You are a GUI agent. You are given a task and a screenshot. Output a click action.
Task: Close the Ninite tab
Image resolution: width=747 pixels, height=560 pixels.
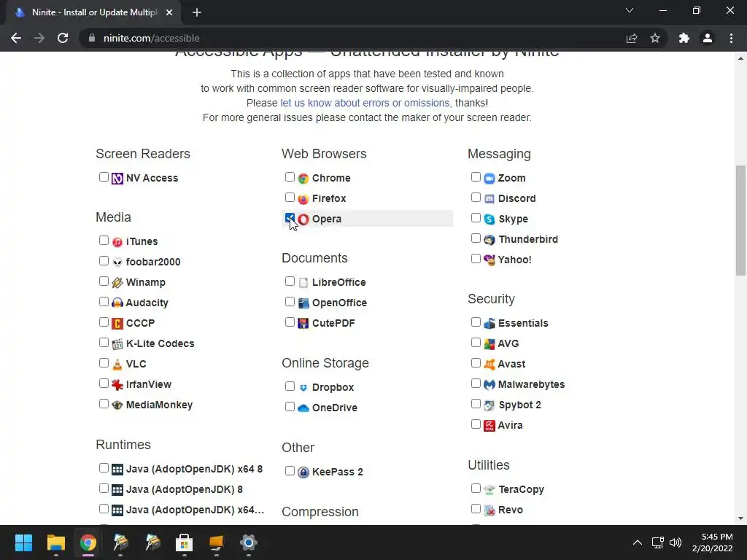pyautogui.click(x=169, y=12)
